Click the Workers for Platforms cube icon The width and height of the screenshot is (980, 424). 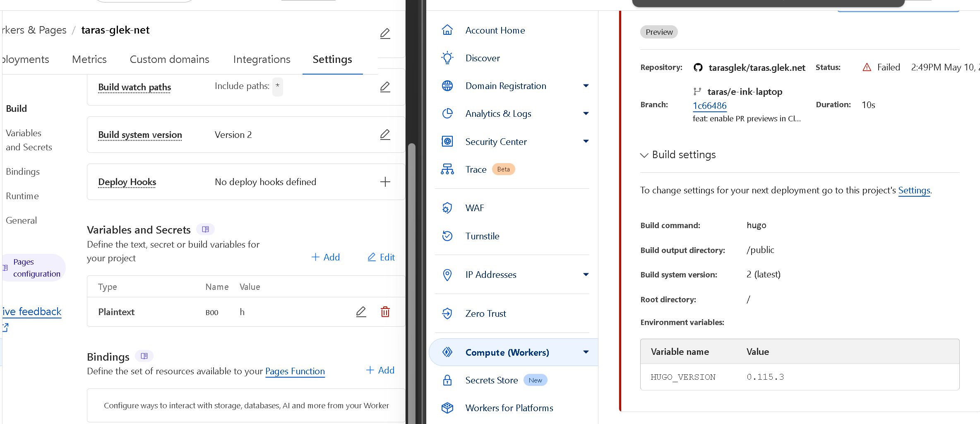coord(447,408)
